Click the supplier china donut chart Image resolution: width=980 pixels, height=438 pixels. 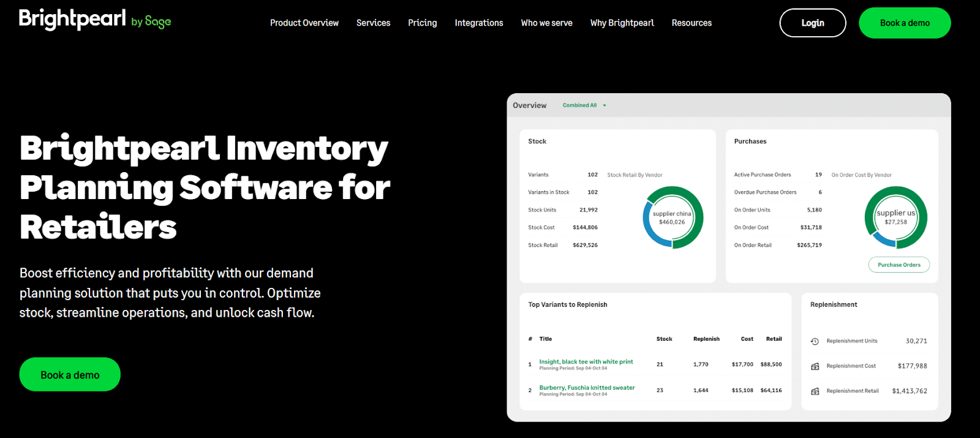coord(673,217)
